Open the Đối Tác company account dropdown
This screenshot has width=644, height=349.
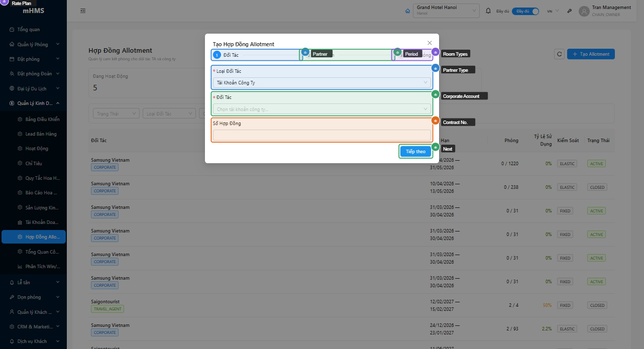tap(321, 108)
